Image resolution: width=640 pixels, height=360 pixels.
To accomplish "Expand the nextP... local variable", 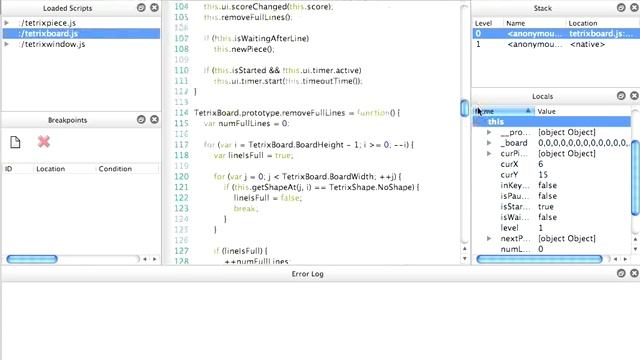I will (x=489, y=238).
